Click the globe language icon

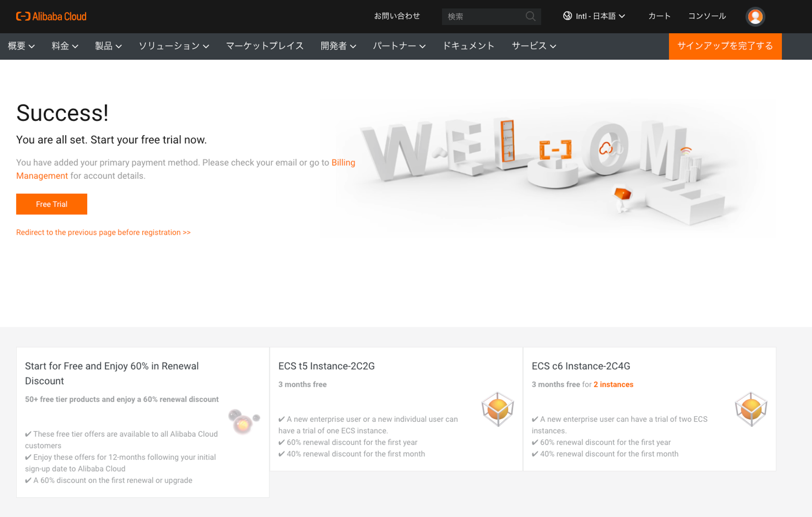567,16
